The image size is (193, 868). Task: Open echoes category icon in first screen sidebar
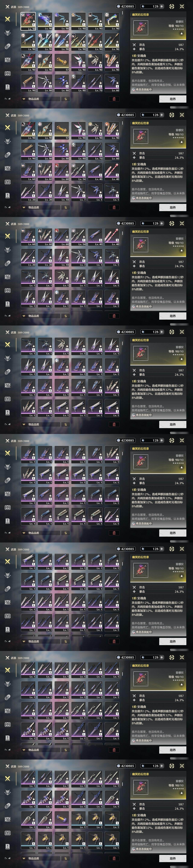(7, 33)
